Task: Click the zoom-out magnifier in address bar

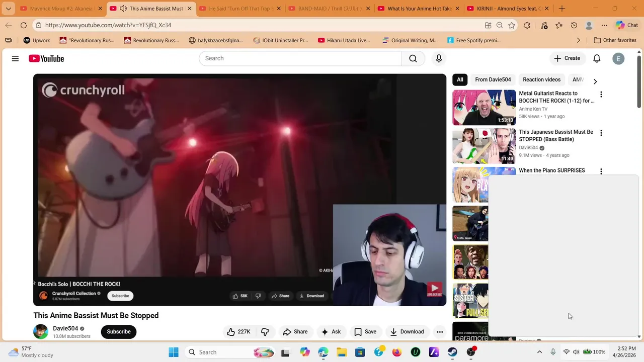Action: (x=500, y=25)
